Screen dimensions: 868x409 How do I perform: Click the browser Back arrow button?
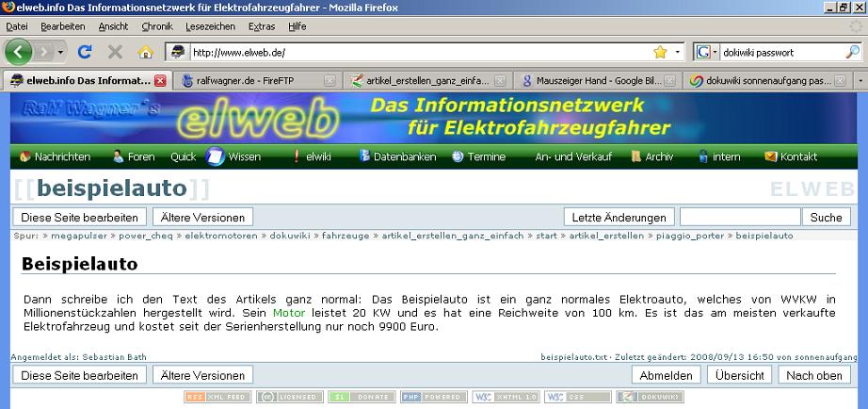[21, 52]
